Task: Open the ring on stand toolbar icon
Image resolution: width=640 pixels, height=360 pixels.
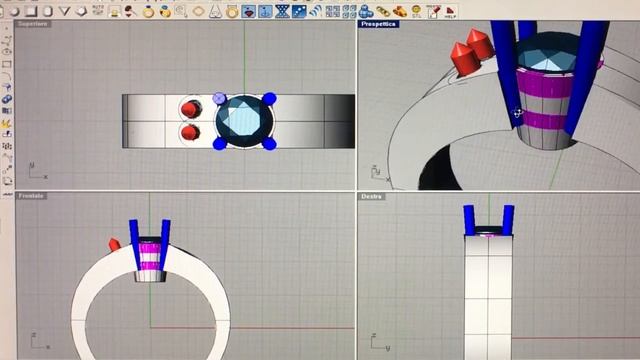Action: (x=115, y=11)
